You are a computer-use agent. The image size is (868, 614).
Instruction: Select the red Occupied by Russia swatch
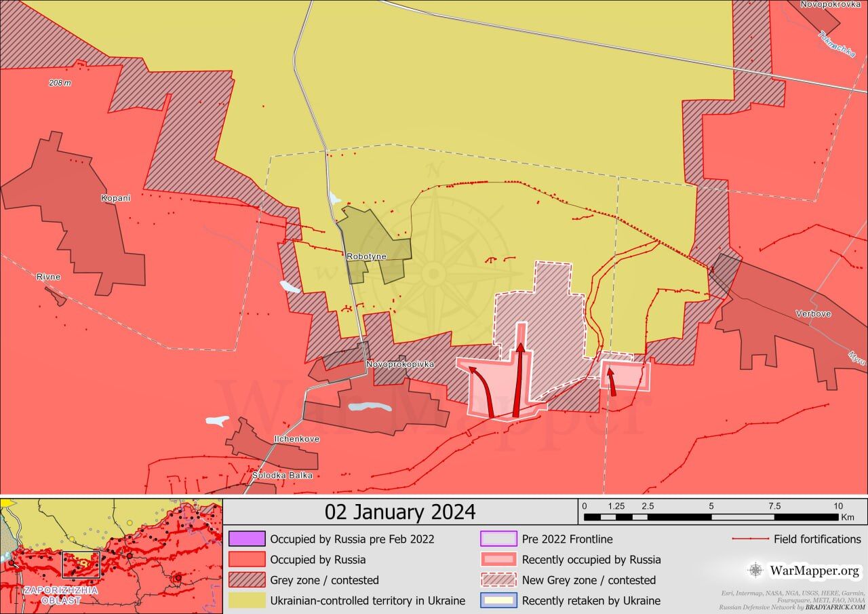click(x=246, y=560)
